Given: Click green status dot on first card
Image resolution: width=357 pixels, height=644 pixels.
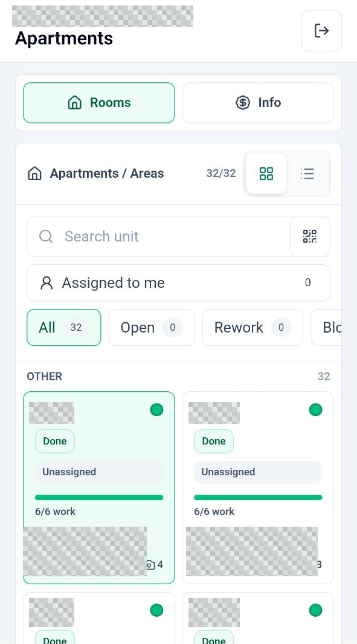Looking at the screenshot, I should (156, 410).
